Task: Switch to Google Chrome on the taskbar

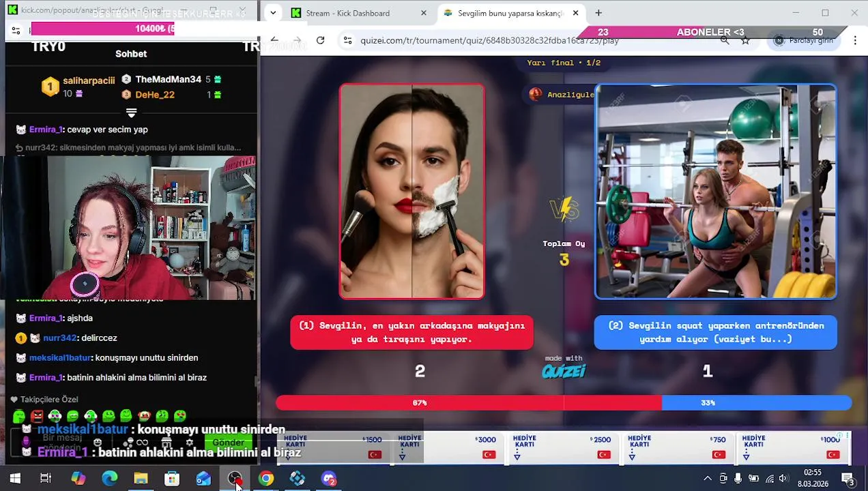Action: [266, 479]
